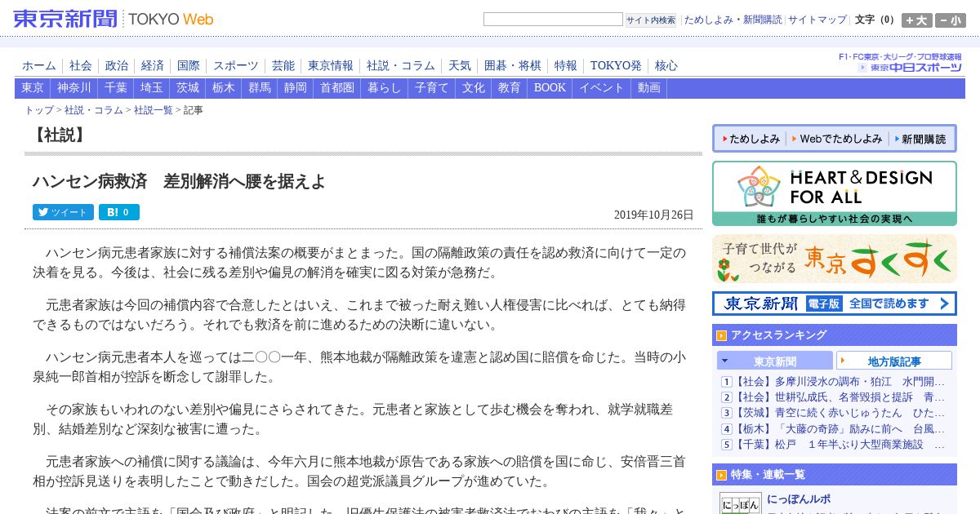Open the 国際 news section
The height and width of the screenshot is (514, 980).
tap(189, 66)
